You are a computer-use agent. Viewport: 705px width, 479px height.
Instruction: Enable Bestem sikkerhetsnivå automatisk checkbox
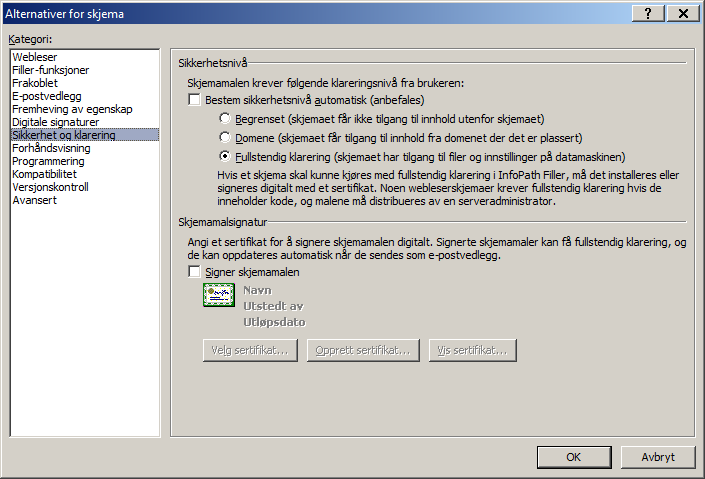tap(194, 99)
